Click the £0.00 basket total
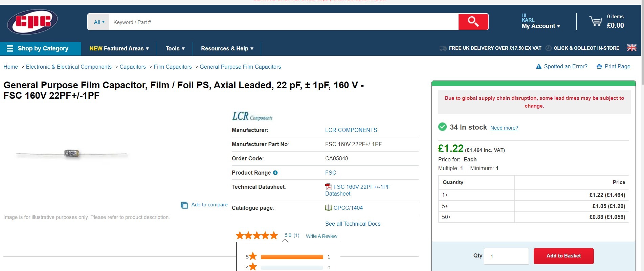The height and width of the screenshot is (271, 644). coord(615,25)
